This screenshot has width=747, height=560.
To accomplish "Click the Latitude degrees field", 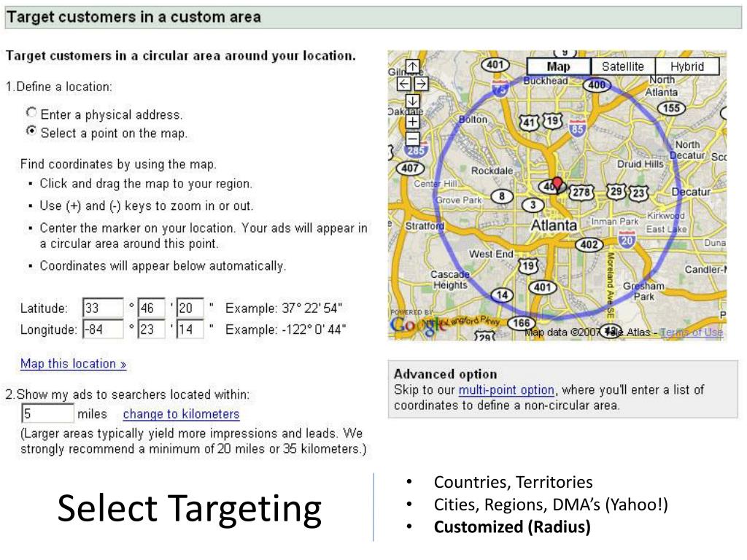I will tap(102, 308).
